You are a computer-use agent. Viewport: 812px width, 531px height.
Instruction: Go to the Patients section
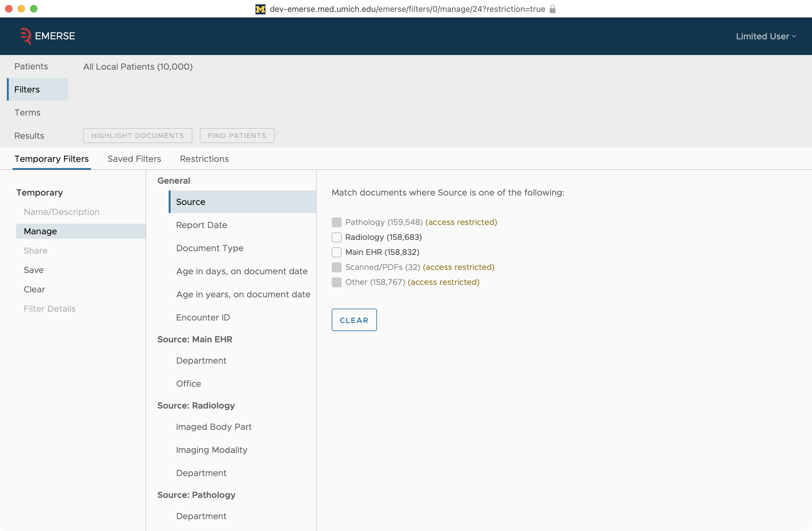coord(31,66)
